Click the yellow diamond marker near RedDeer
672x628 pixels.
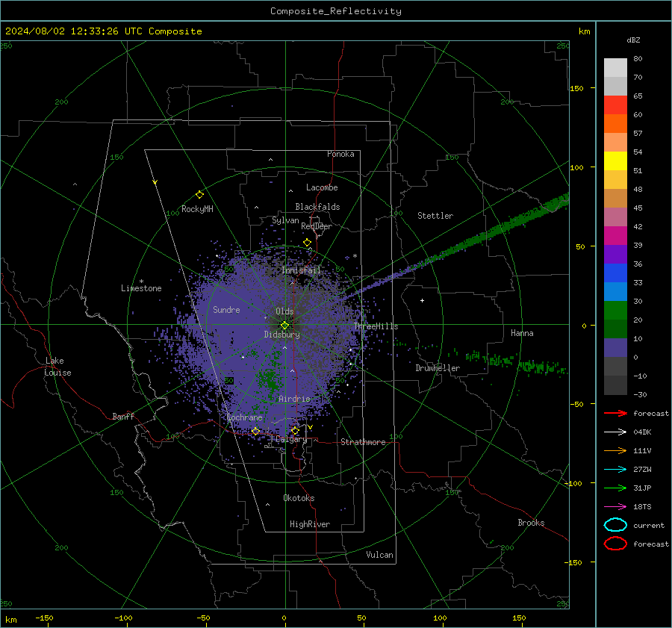307,243
